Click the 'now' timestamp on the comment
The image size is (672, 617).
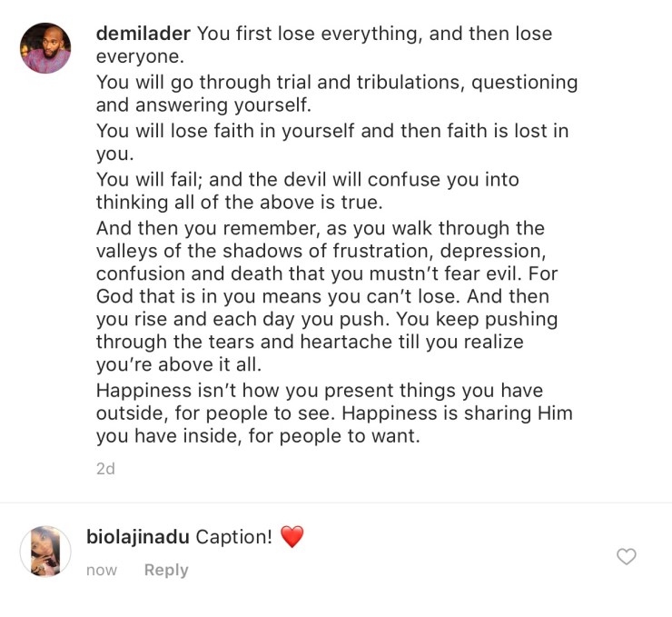click(102, 570)
